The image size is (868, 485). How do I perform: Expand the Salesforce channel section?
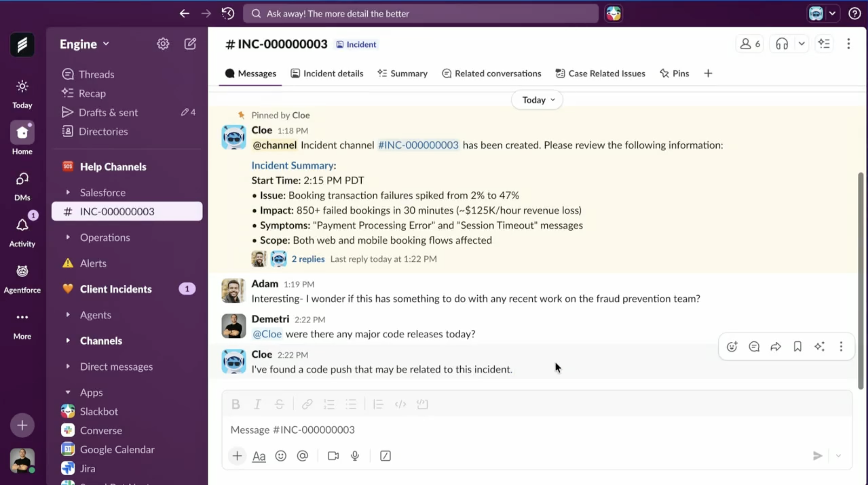tap(68, 192)
